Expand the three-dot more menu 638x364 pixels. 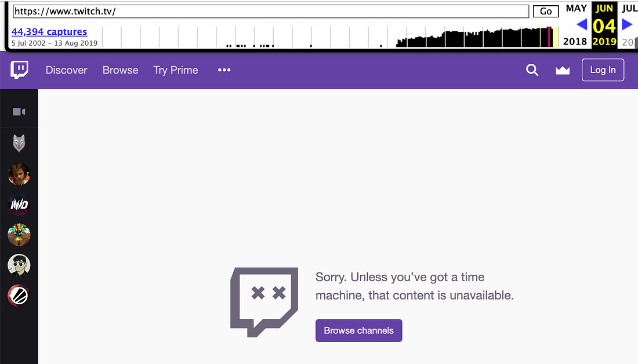224,70
